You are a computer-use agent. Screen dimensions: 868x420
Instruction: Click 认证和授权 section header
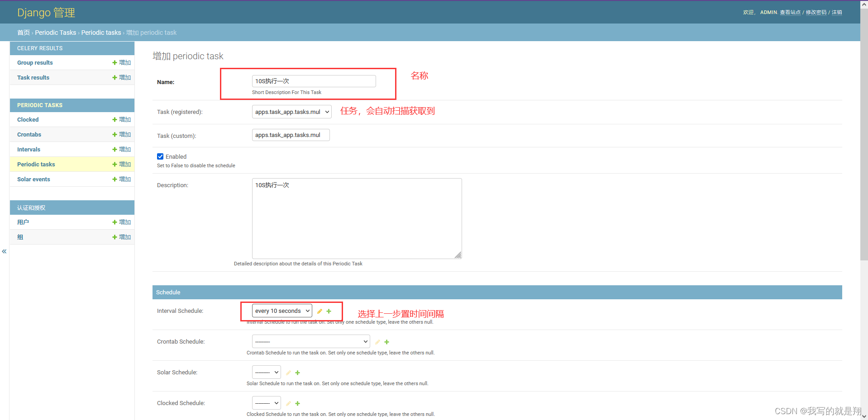(31, 208)
